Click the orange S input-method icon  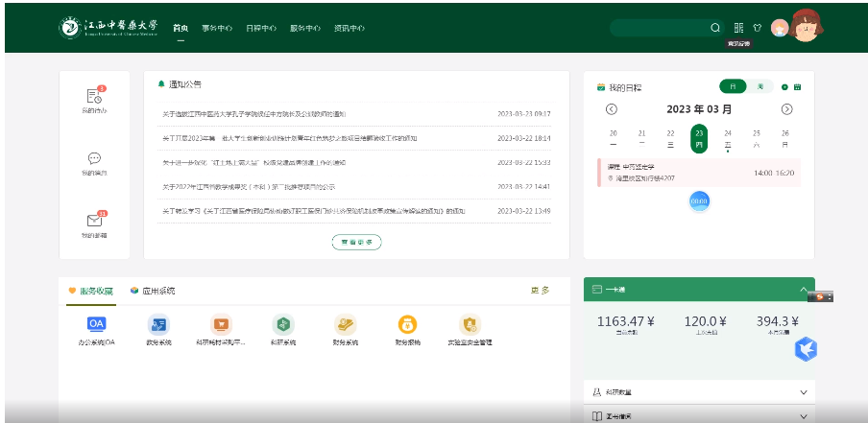point(820,297)
